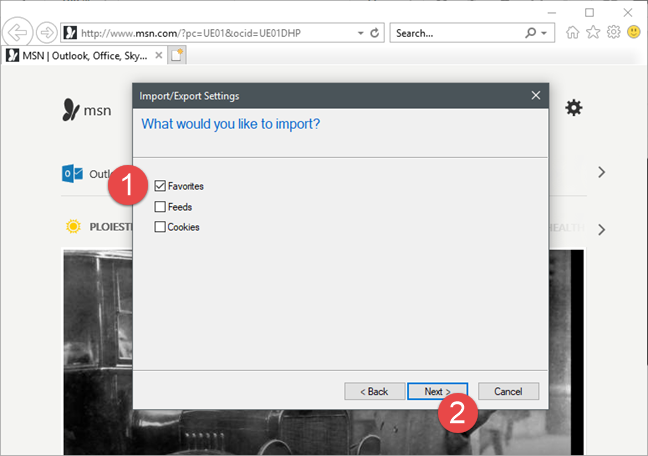Switch to the MSN Outlook, Office tab
This screenshot has width=648, height=456.
[82, 54]
